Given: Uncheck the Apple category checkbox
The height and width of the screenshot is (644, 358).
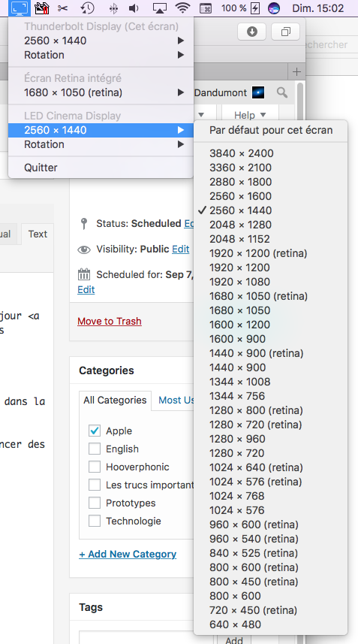Looking at the screenshot, I should tap(95, 431).
